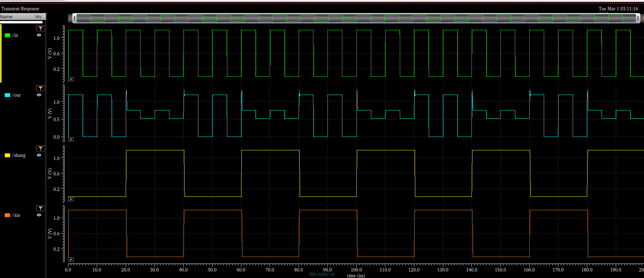Click the time (ns) axis label
644x278 pixels.
point(356,276)
